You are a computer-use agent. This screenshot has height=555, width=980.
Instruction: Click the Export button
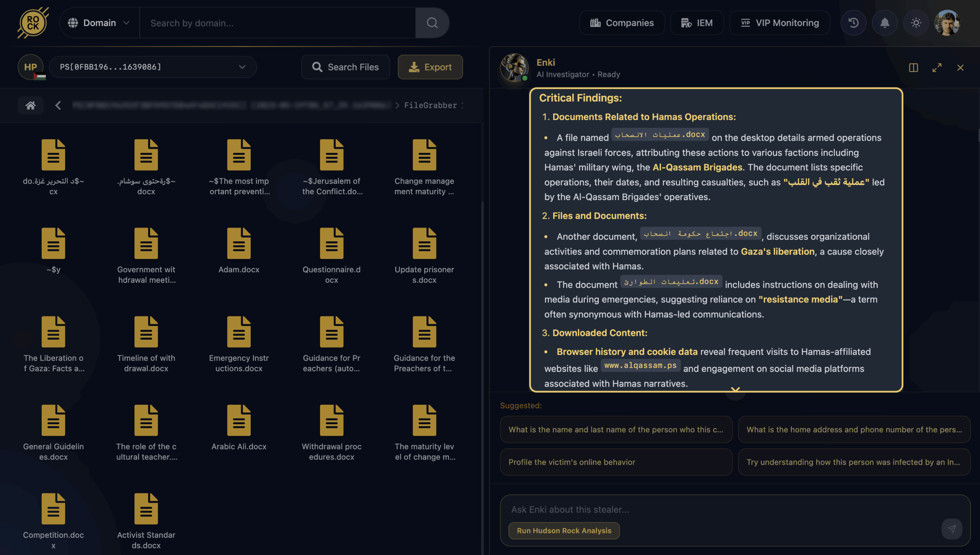point(430,67)
